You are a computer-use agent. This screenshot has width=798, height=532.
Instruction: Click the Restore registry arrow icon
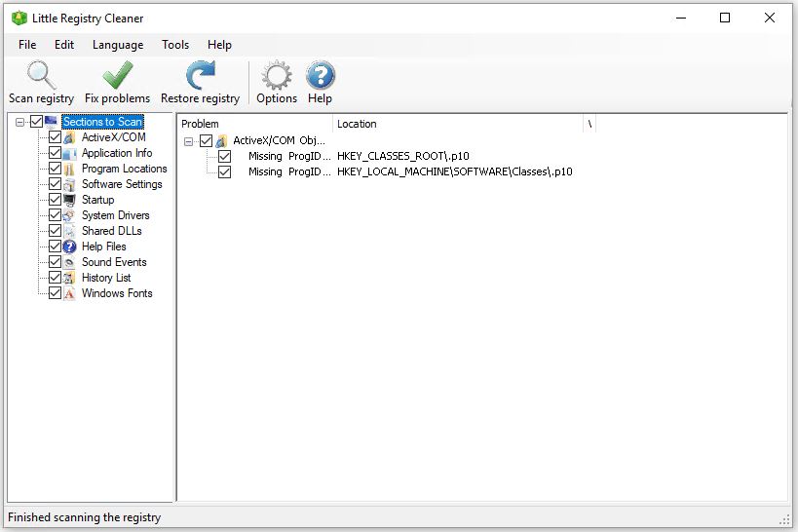coord(200,75)
